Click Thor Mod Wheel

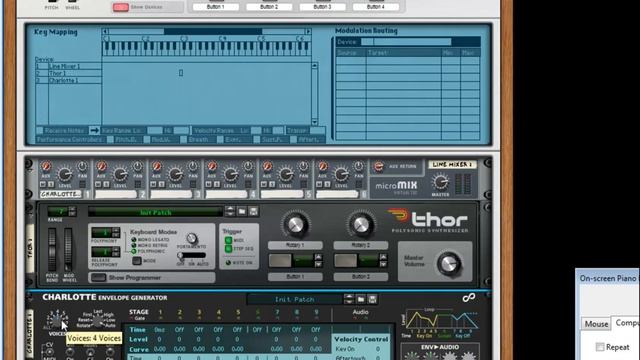(x=68, y=249)
